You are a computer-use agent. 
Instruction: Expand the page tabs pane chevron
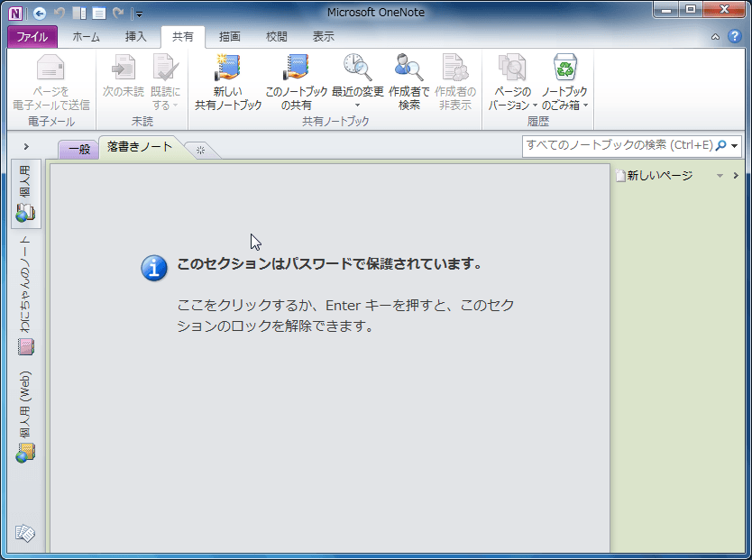[x=736, y=176]
